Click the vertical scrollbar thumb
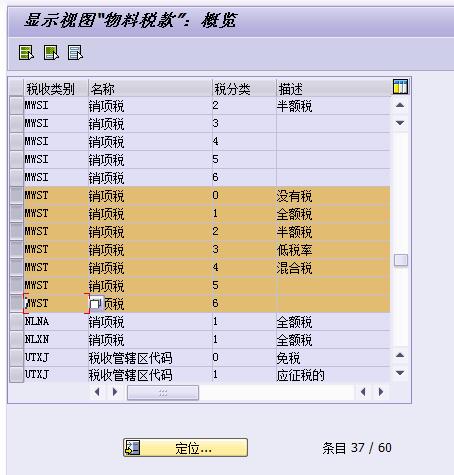The height and width of the screenshot is (475, 454). pyautogui.click(x=401, y=260)
